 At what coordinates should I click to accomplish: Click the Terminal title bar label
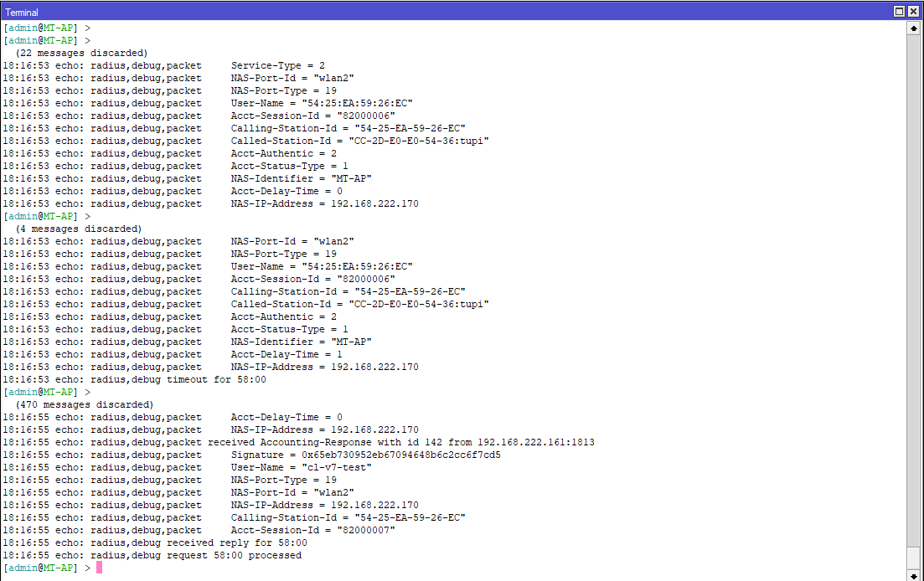pos(22,13)
